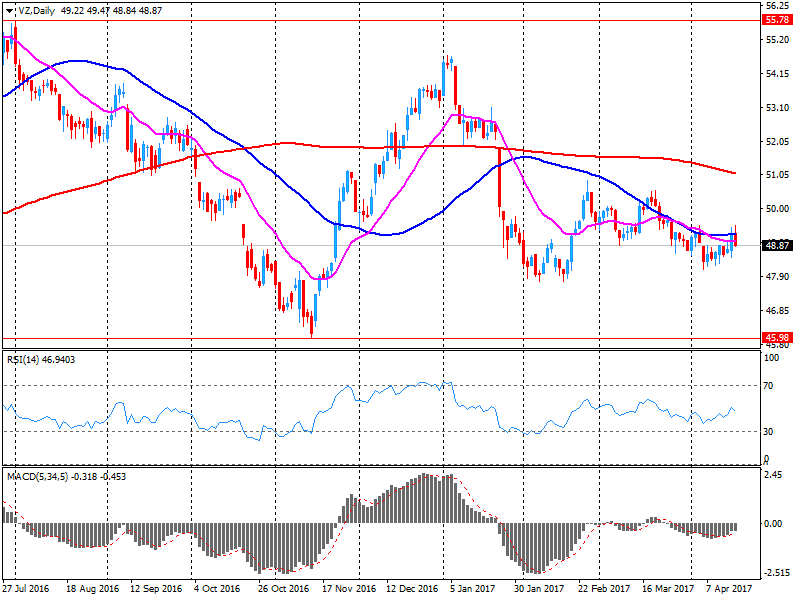Click the 30 Jan 2017 date label
This screenshot has width=800, height=600.
(x=539, y=588)
